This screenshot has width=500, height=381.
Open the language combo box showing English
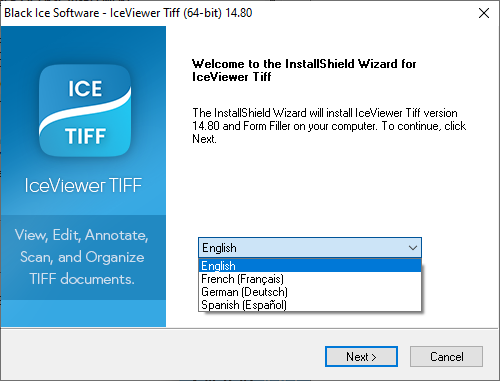coord(310,248)
